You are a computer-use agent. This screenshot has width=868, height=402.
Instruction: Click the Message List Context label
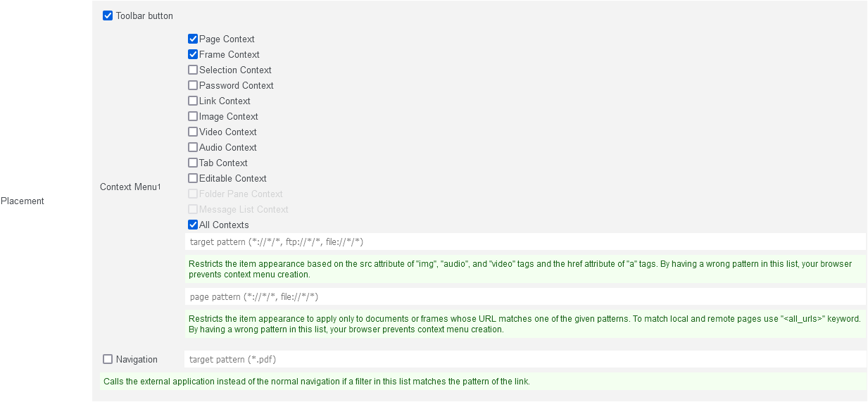(244, 210)
